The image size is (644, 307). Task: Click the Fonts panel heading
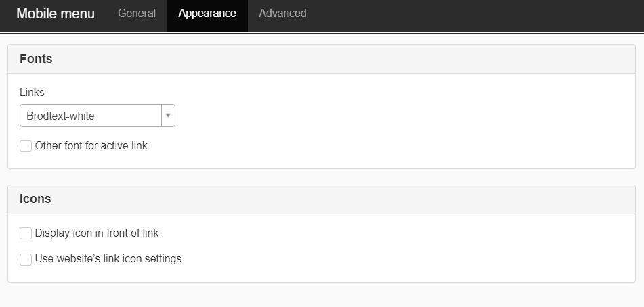point(36,59)
